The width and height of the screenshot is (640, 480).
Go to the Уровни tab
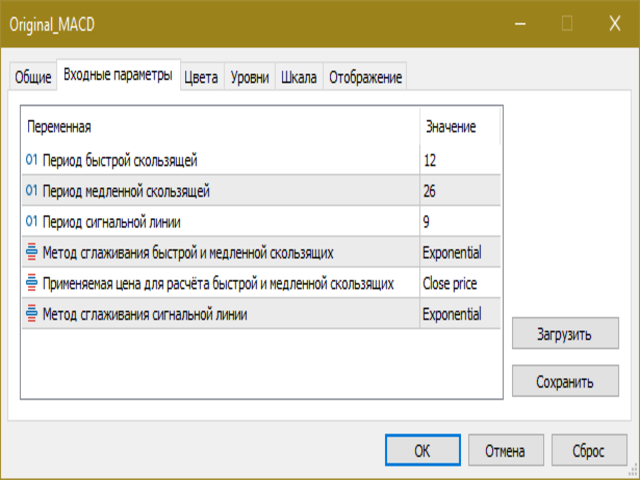[x=250, y=77]
